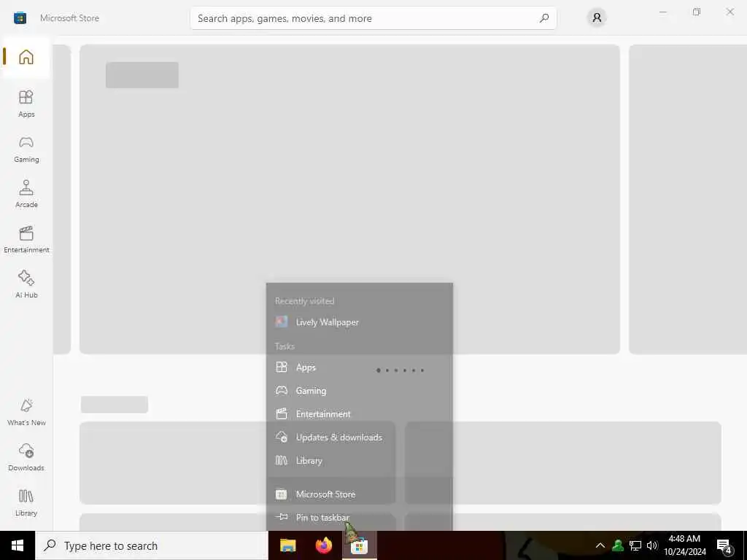Open Entertainment in the left sidebar

[x=26, y=239]
